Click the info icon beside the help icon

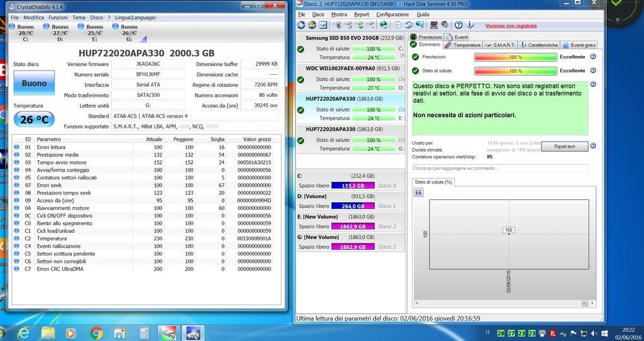[x=471, y=25]
